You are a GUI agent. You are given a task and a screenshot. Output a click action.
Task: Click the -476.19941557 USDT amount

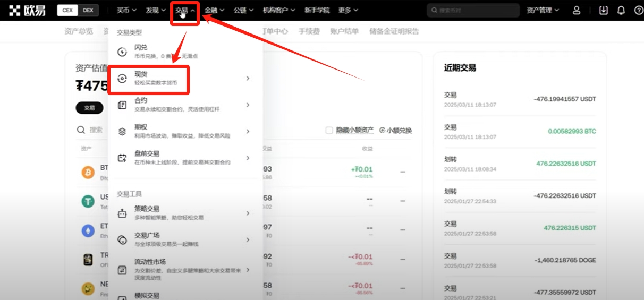click(x=565, y=99)
